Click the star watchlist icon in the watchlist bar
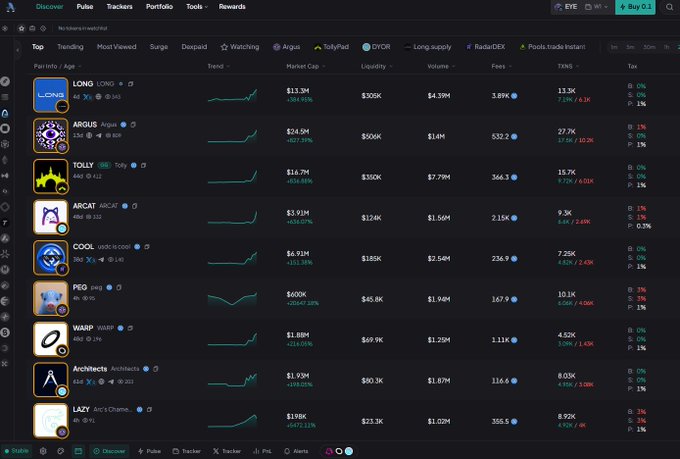This screenshot has width=680, height=459. pyautogui.click(x=21, y=28)
